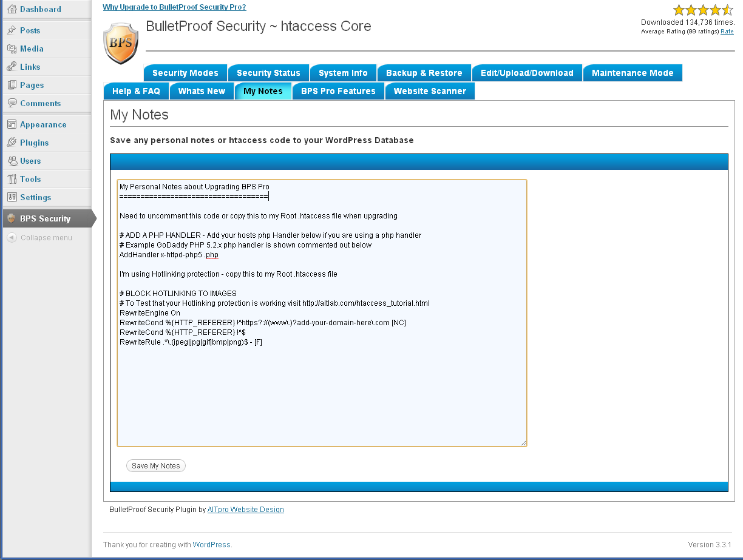Click the Collapse menu arrow icon
The height and width of the screenshot is (560, 743).
pyautogui.click(x=12, y=238)
